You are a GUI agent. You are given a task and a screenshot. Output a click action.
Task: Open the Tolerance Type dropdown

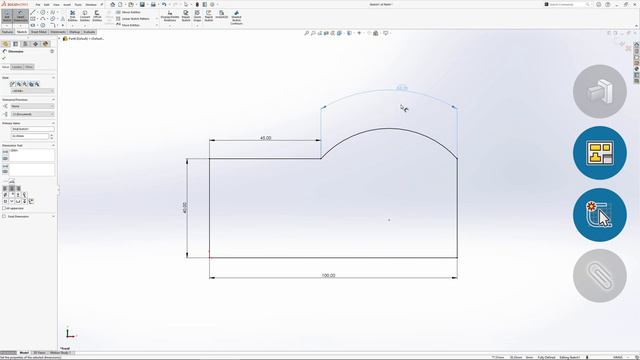point(32,106)
